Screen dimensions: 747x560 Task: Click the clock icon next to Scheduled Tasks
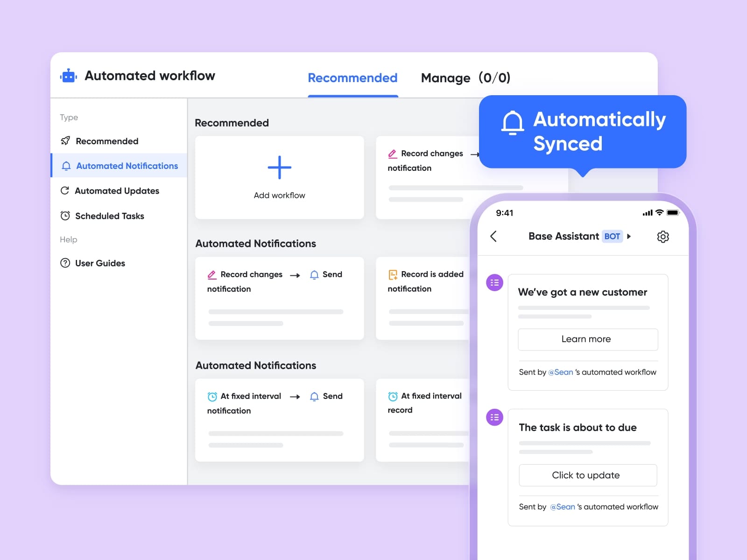click(65, 216)
